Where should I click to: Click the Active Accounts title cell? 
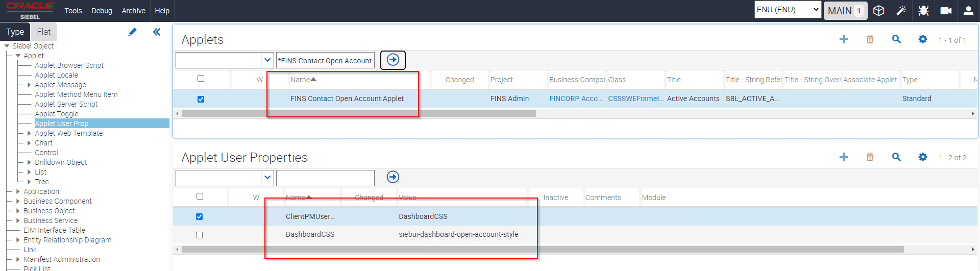(x=693, y=98)
